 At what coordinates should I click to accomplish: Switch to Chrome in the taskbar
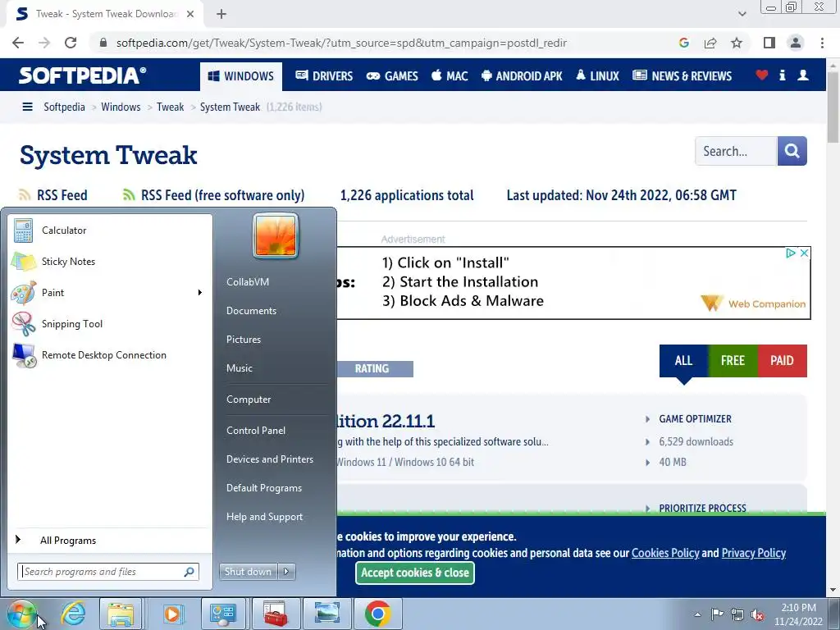(377, 614)
